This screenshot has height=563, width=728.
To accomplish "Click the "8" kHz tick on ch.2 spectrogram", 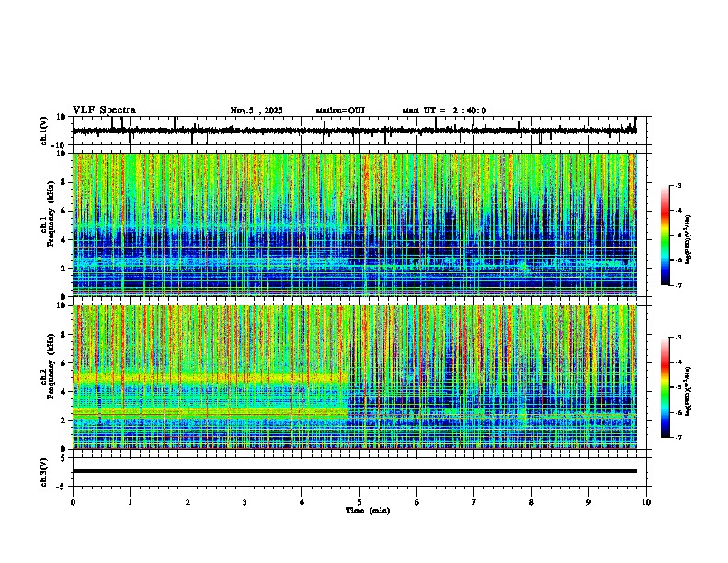I will [x=65, y=335].
